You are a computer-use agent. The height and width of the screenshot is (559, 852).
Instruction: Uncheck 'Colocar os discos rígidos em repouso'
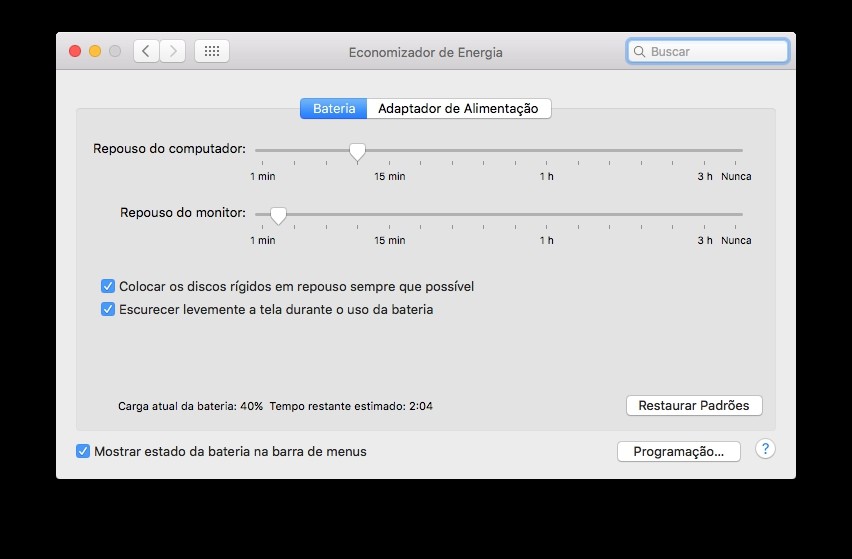[108, 286]
